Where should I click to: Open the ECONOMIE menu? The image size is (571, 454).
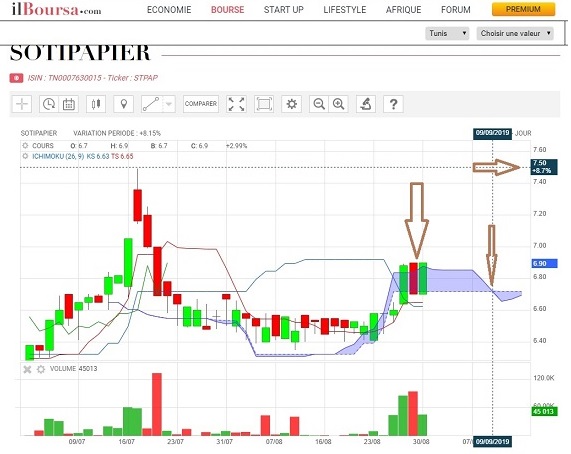coord(169,10)
